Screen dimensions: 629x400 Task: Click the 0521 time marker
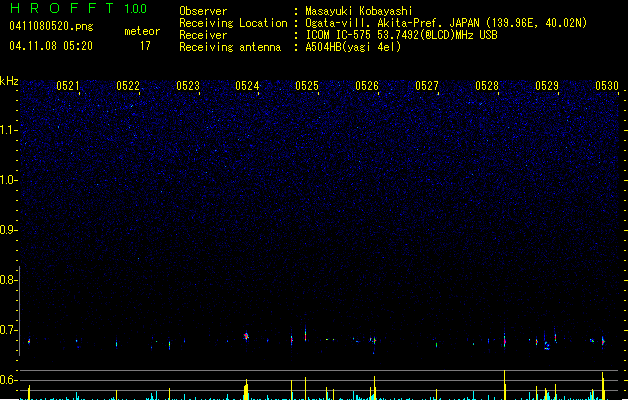pos(67,86)
